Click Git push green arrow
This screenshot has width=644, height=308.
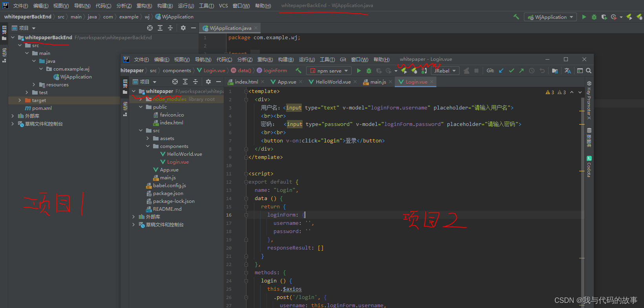(x=521, y=71)
